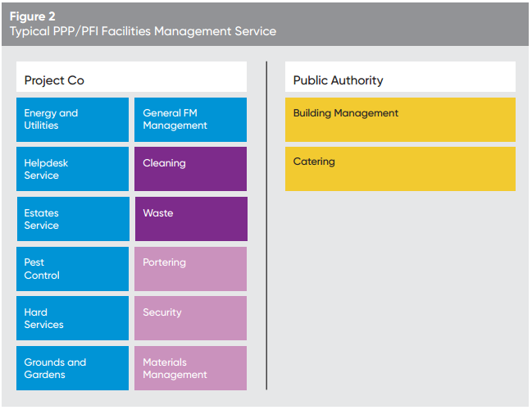This screenshot has height=410, width=532.
Task: Select the Materials Management tile
Action: [x=190, y=368]
